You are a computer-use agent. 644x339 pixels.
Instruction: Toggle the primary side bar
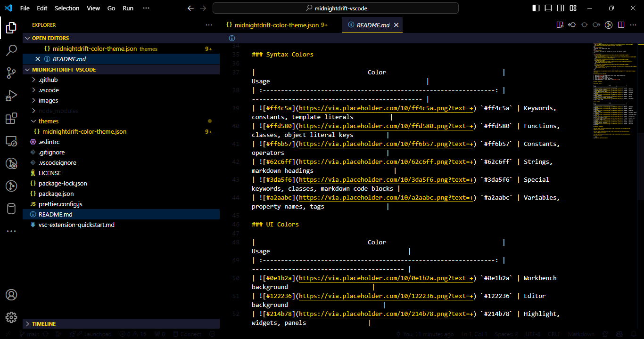click(536, 8)
